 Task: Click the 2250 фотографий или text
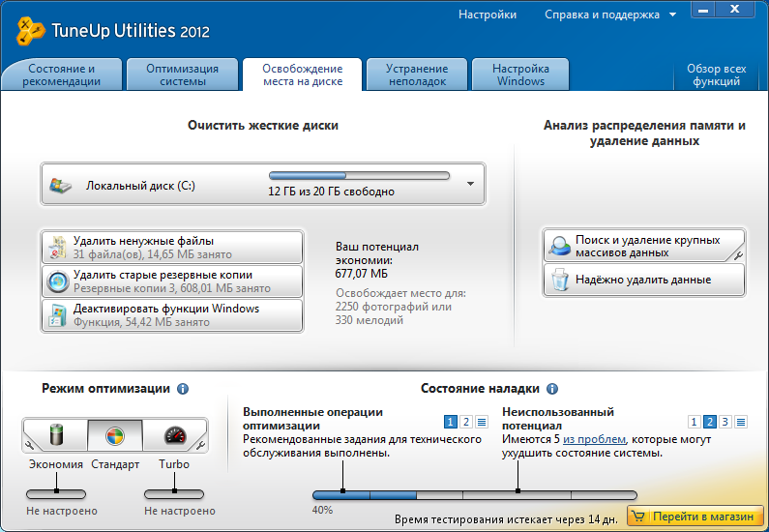click(394, 307)
